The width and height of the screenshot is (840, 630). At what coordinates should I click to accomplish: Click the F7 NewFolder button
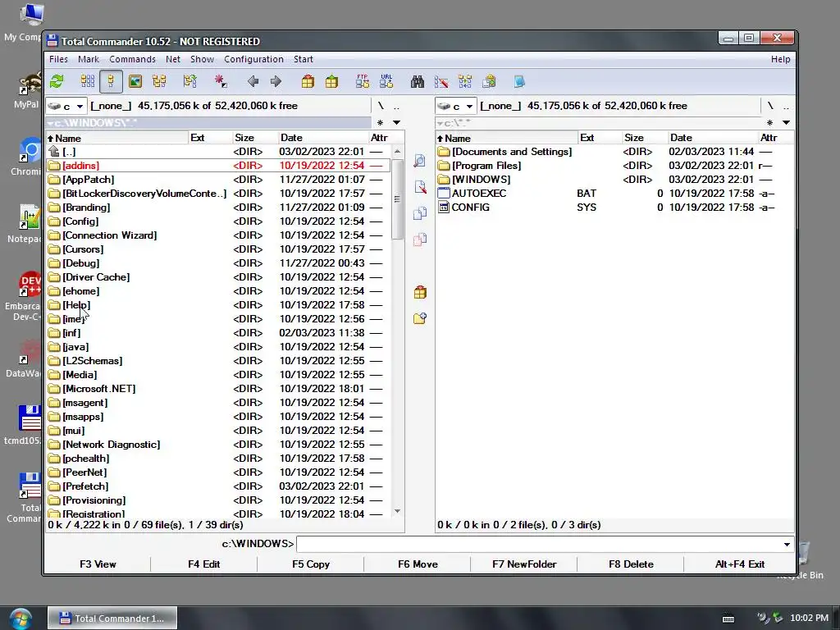pyautogui.click(x=524, y=564)
